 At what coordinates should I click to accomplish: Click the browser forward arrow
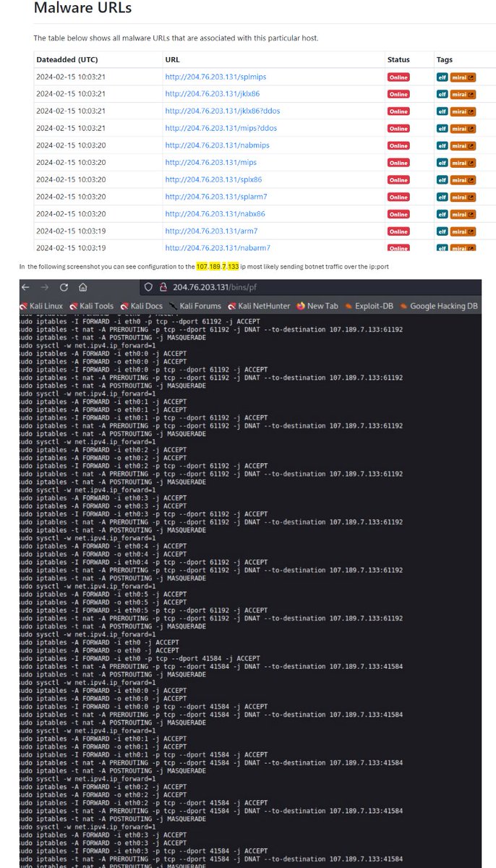pos(45,287)
